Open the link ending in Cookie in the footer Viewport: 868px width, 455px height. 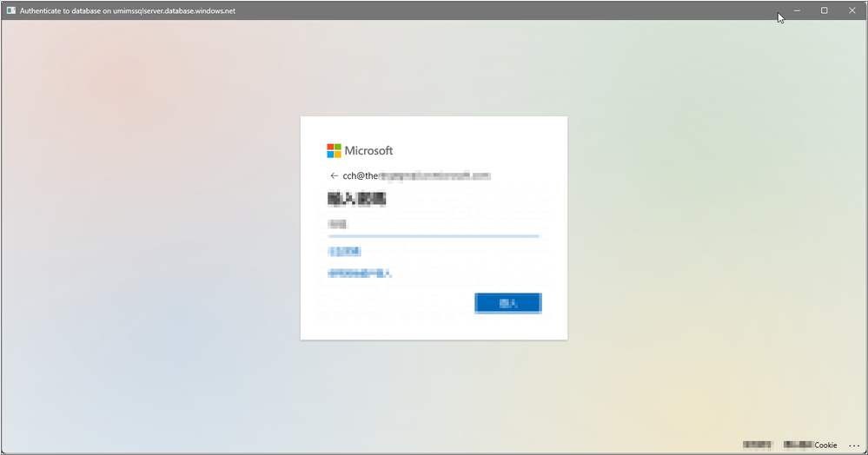(811, 445)
